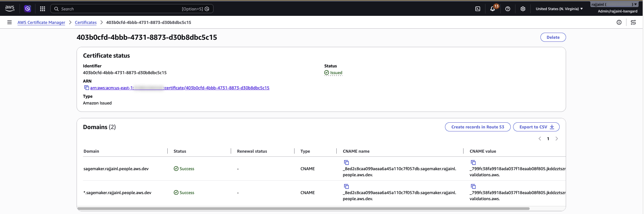This screenshot has height=214, width=644.
Task: Open the help question mark icon
Action: point(508,9)
